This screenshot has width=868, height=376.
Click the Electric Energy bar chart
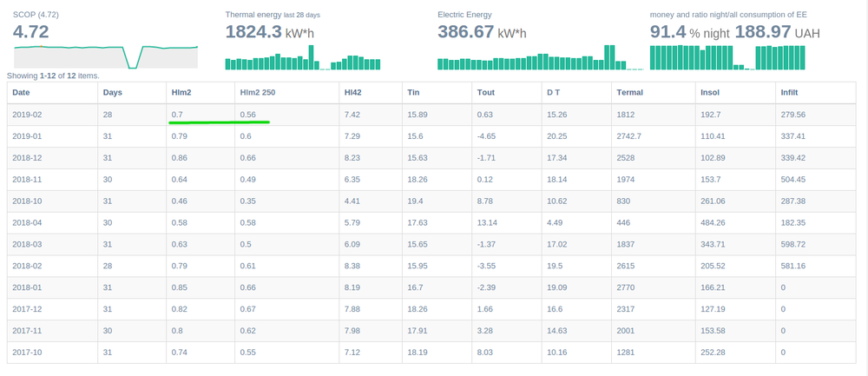[541, 57]
